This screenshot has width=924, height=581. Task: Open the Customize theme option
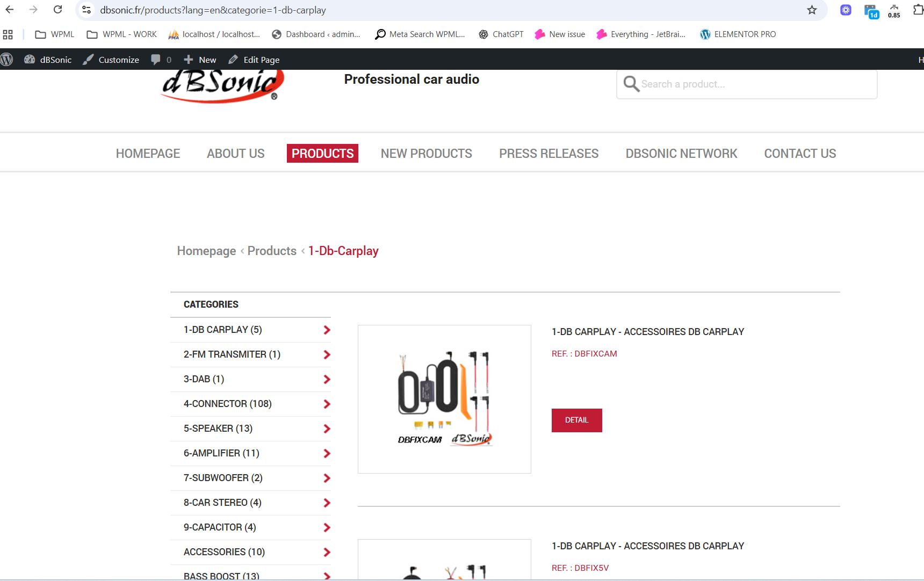click(111, 60)
